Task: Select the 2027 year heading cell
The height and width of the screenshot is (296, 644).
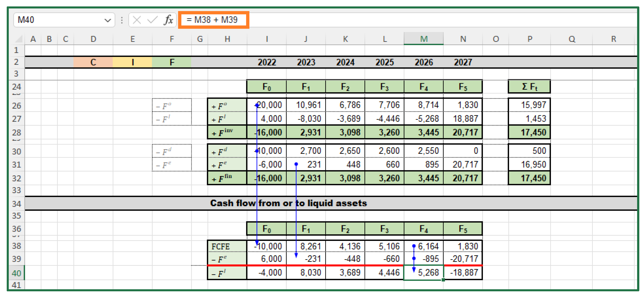Action: pyautogui.click(x=463, y=62)
